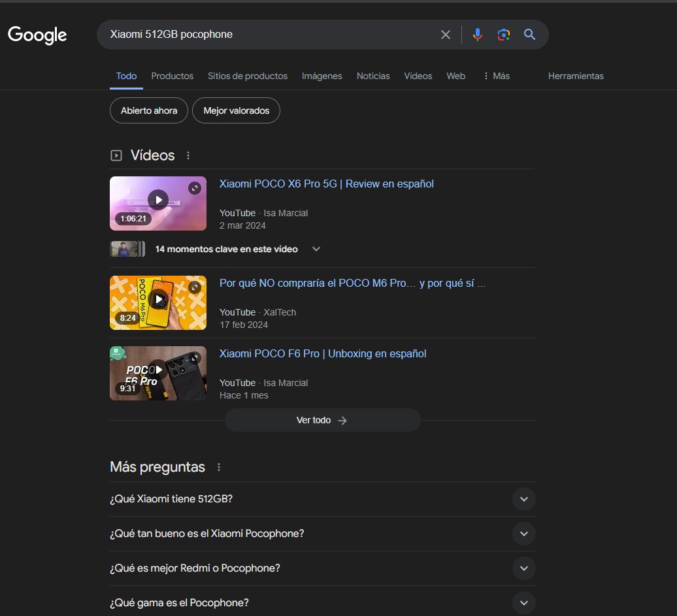This screenshot has width=677, height=616.
Task: Toggle the Mejor valorados filter chip
Action: click(236, 111)
